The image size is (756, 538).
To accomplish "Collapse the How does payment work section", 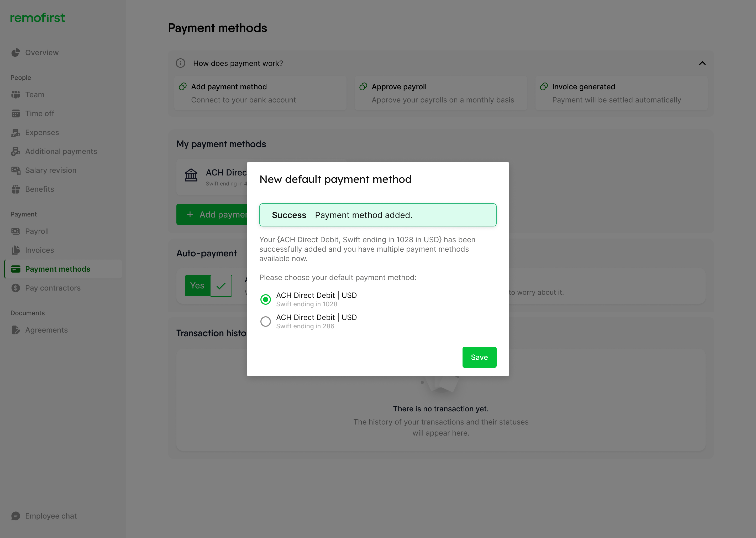I will (702, 63).
